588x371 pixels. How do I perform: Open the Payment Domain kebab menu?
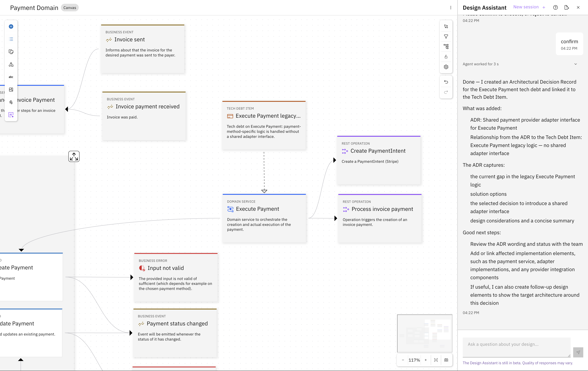click(x=450, y=8)
